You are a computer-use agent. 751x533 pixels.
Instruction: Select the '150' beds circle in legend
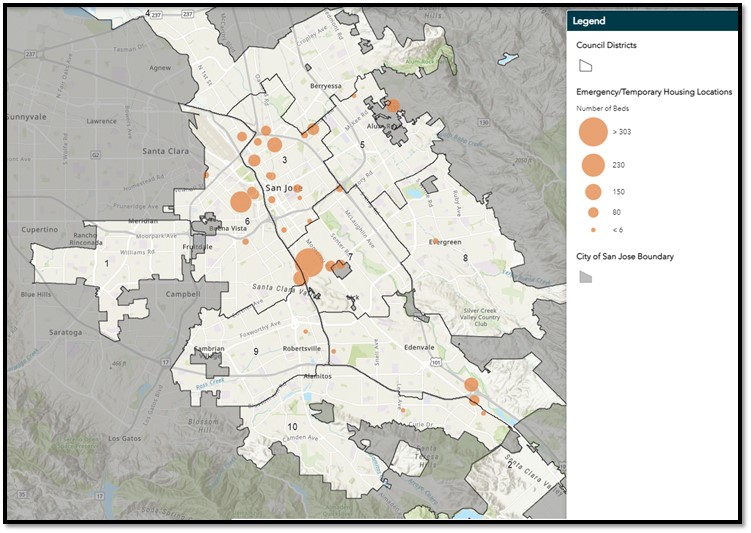click(x=593, y=192)
